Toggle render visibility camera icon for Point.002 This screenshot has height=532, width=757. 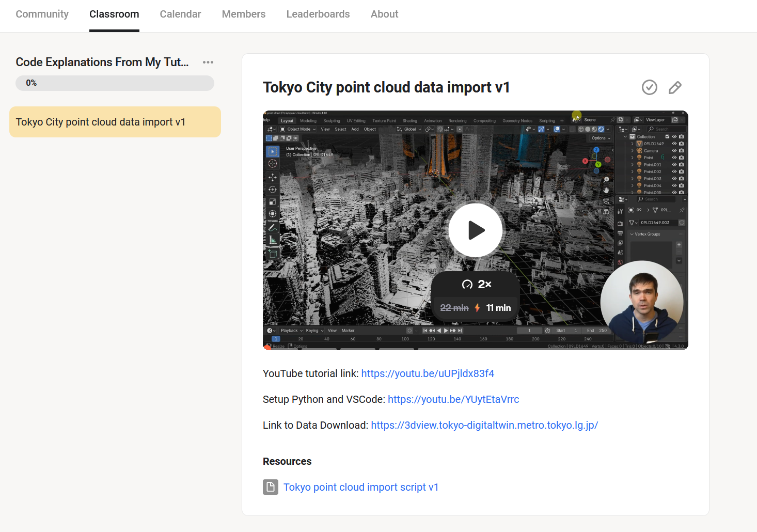tap(682, 171)
